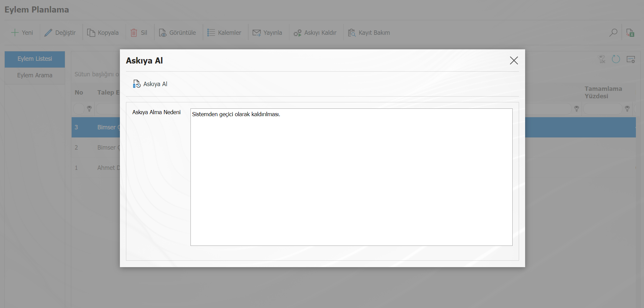This screenshot has width=644, height=308.
Task: Click into the Askıya Alma Nedeni text area
Action: pyautogui.click(x=351, y=177)
